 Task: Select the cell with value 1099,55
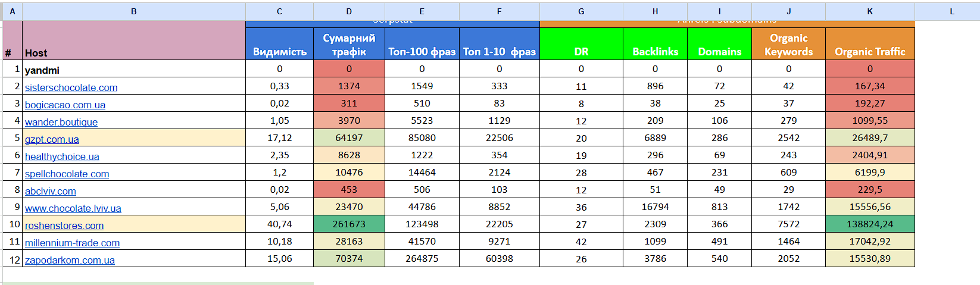pyautogui.click(x=870, y=121)
